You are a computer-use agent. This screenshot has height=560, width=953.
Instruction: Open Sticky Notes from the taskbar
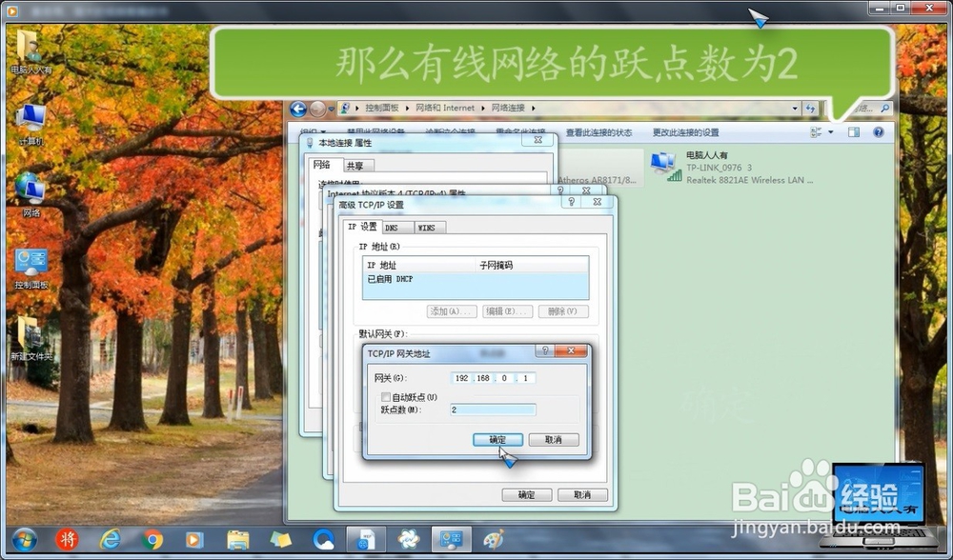coord(280,539)
